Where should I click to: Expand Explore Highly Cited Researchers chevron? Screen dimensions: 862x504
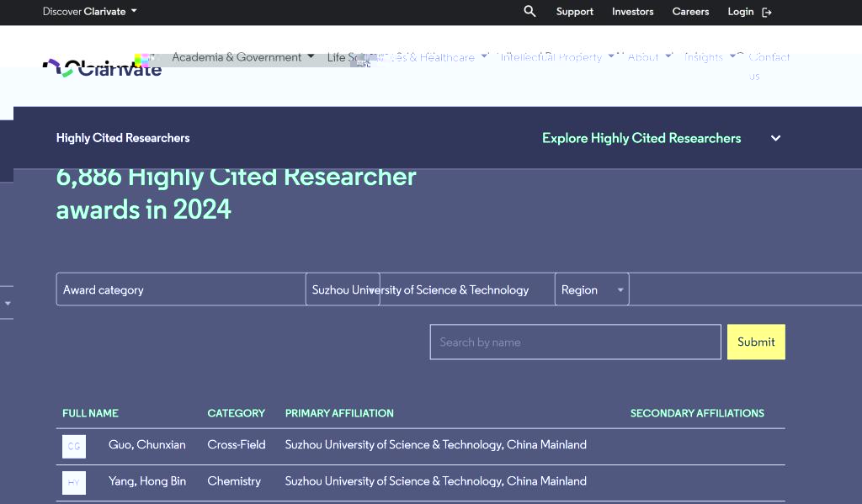point(775,138)
